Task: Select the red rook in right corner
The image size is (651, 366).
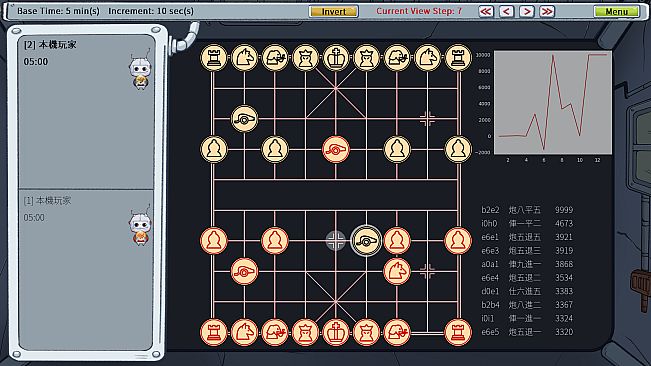Action: pyautogui.click(x=458, y=332)
